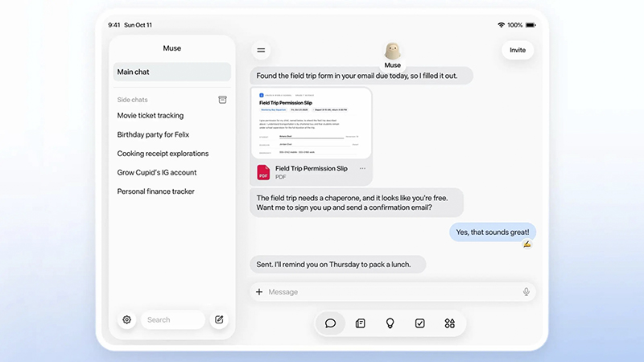This screenshot has width=644, height=362.
Task: Open the lightbulb ideas tab
Action: 390,323
